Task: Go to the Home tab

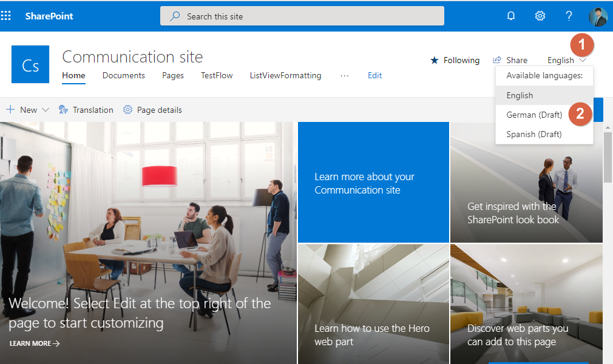Action: pos(73,75)
